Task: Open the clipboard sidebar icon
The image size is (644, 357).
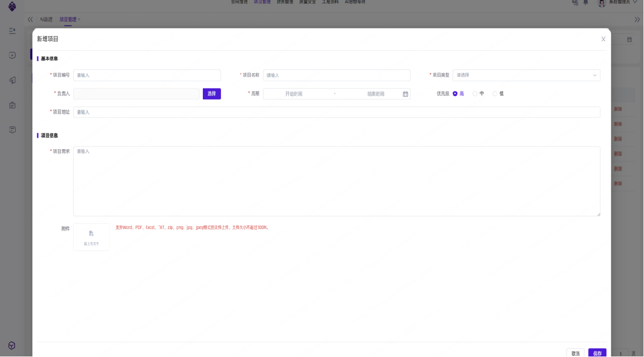Action: (x=12, y=105)
